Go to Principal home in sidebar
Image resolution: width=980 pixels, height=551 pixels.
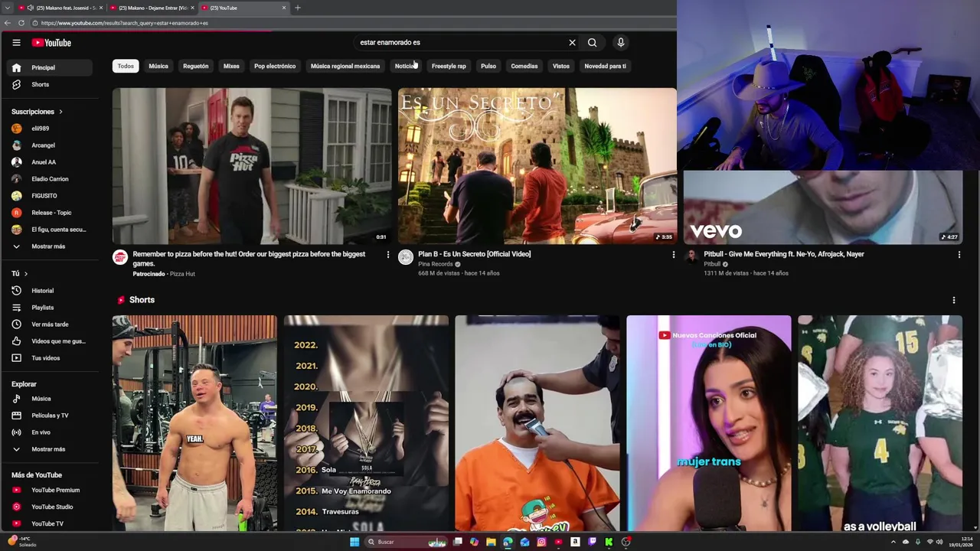tap(50, 67)
